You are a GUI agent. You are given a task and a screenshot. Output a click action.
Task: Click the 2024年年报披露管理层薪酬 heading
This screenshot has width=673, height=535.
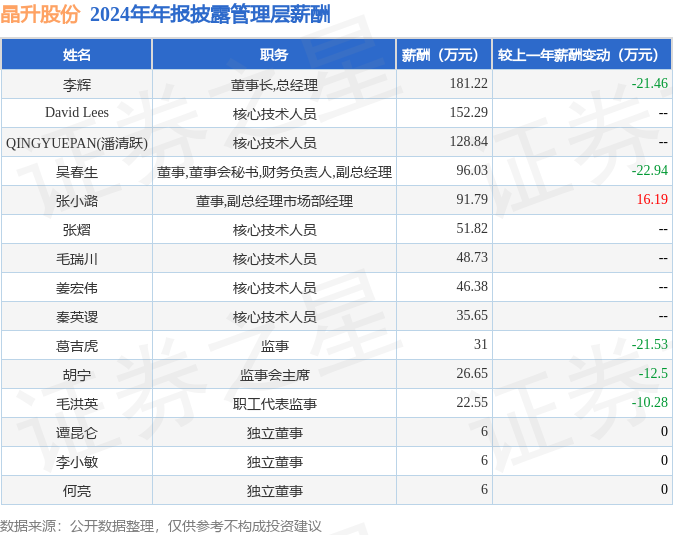210,14
